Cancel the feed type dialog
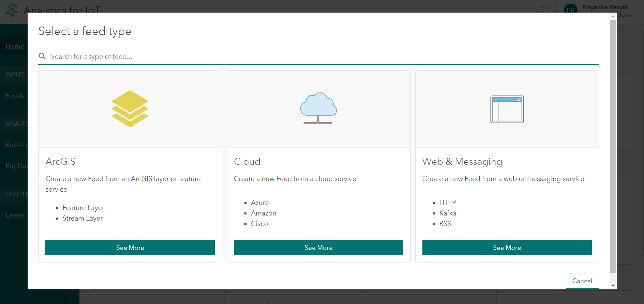 [582, 281]
